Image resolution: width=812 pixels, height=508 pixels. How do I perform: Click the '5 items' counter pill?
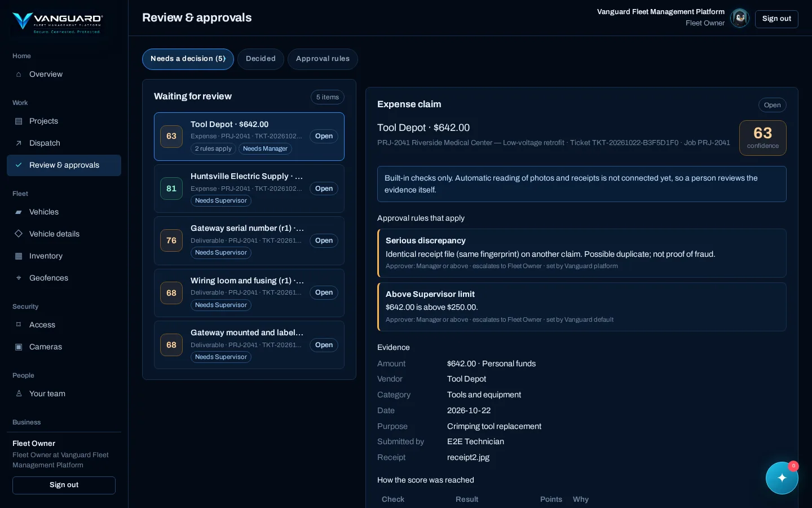pos(328,97)
